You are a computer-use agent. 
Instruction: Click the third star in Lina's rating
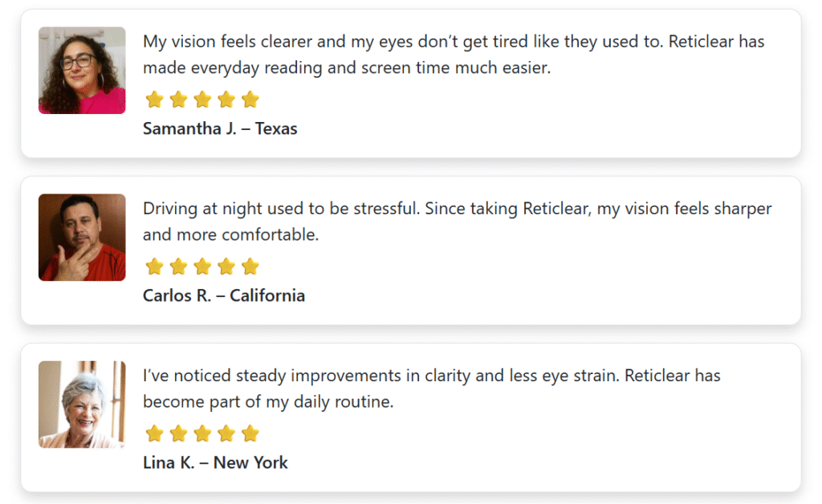202,434
